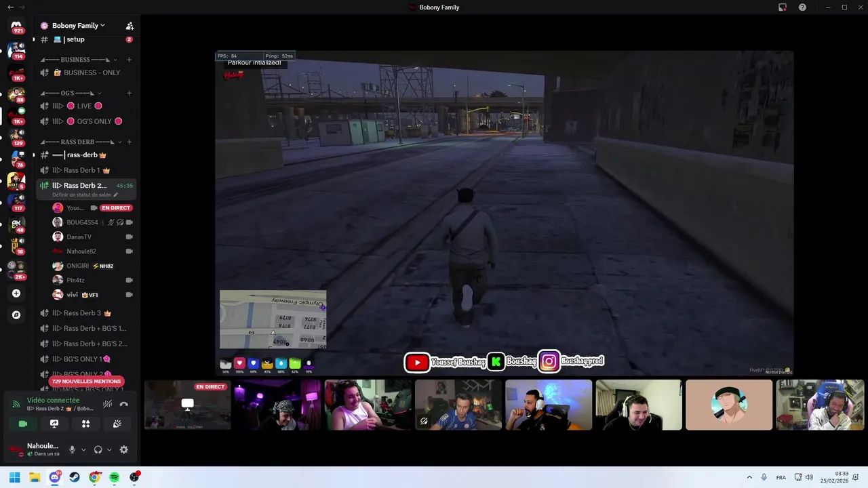
Task: Open server icon with 88 badge
Action: [16, 94]
